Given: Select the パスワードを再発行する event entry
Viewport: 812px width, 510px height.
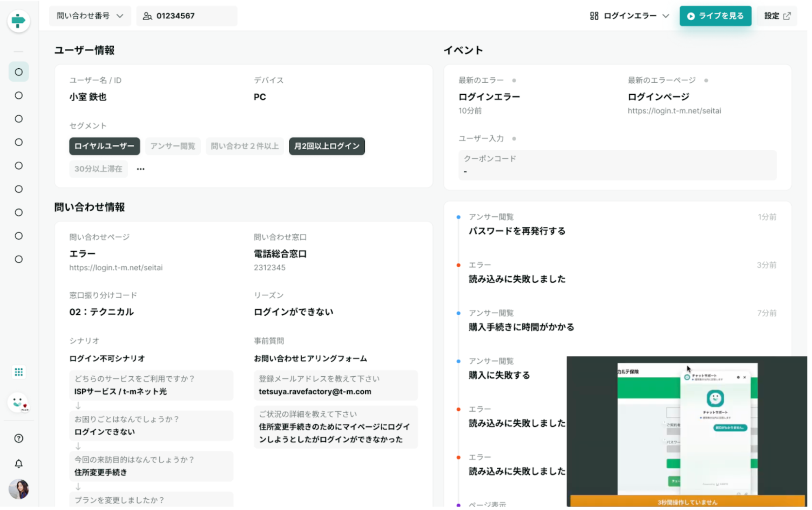Looking at the screenshot, I should (x=517, y=231).
